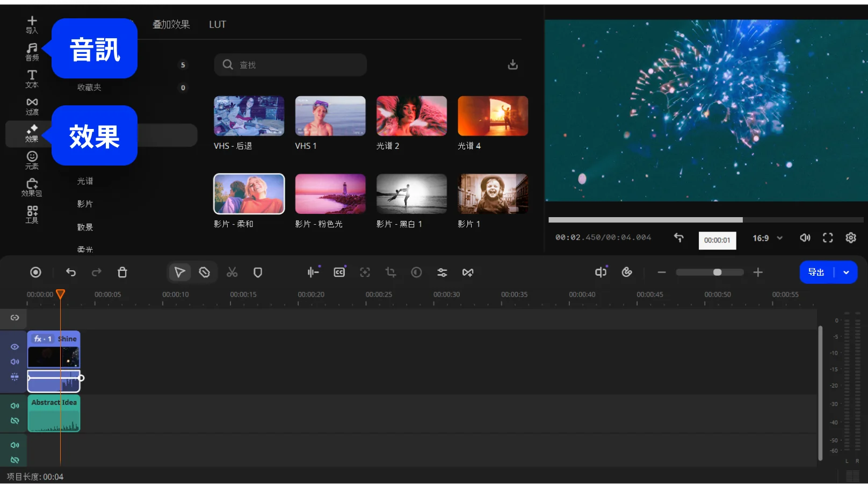Click the undo arrow in timeline toolbar

click(x=71, y=272)
